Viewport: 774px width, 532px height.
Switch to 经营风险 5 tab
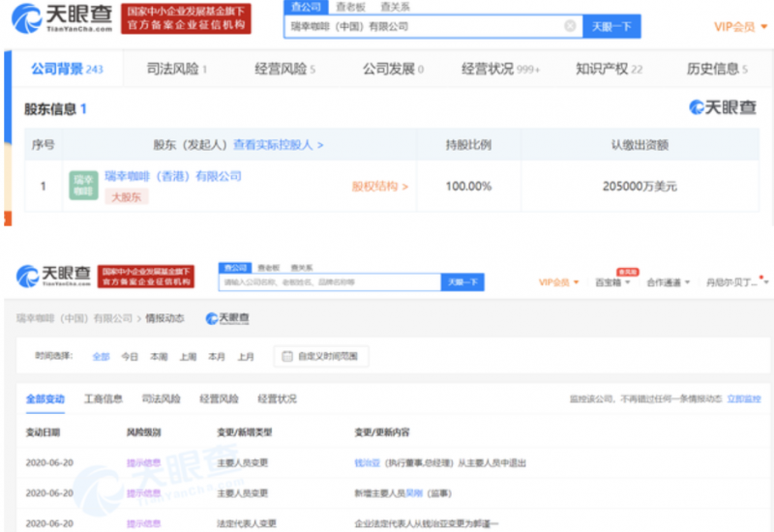(x=284, y=69)
